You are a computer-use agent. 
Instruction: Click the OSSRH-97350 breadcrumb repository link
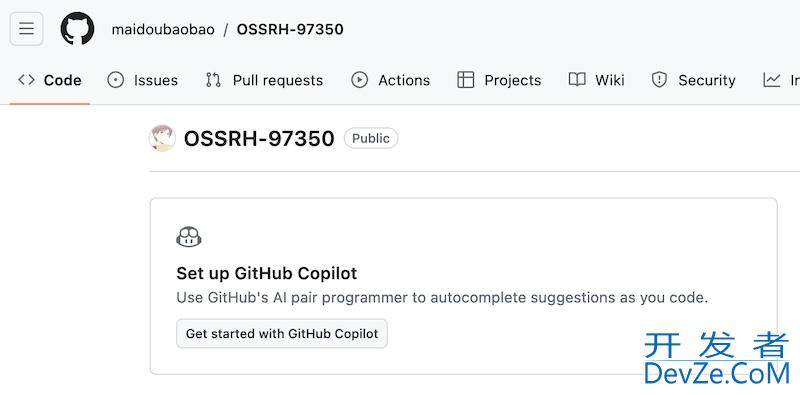click(x=290, y=29)
